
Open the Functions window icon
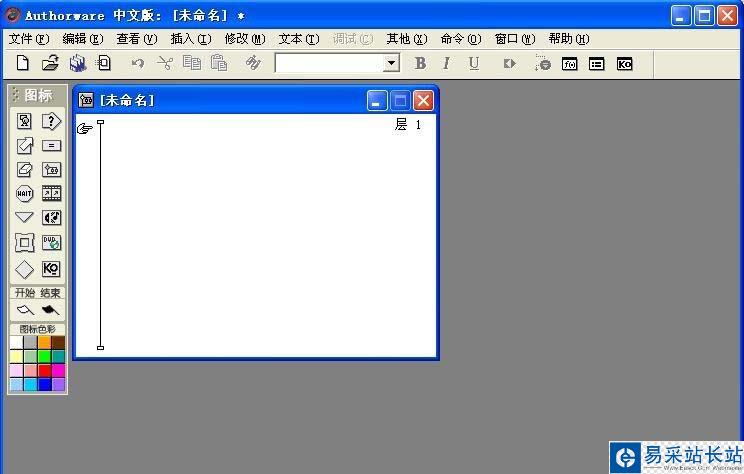(569, 64)
